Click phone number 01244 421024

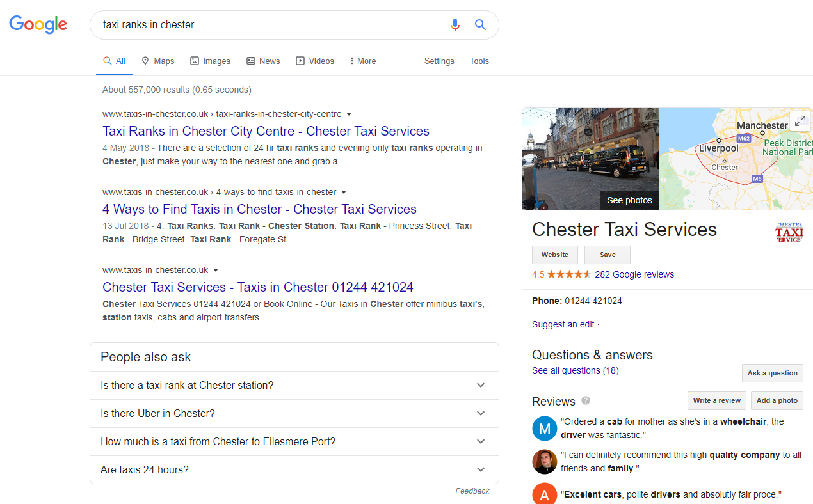coord(593,301)
